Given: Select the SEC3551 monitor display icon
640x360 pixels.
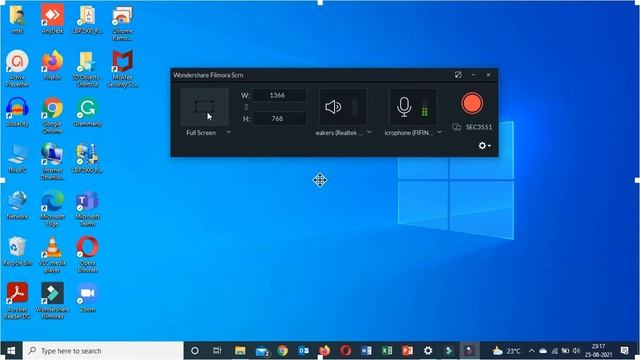Looking at the screenshot, I should pyautogui.click(x=456, y=127).
